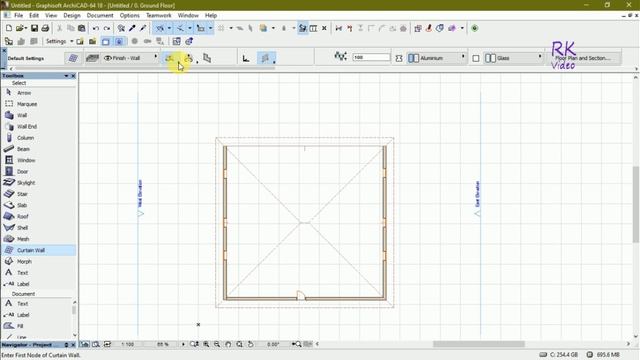Redo the last undone action
Screen dimensions: 640x360
click(107, 28)
